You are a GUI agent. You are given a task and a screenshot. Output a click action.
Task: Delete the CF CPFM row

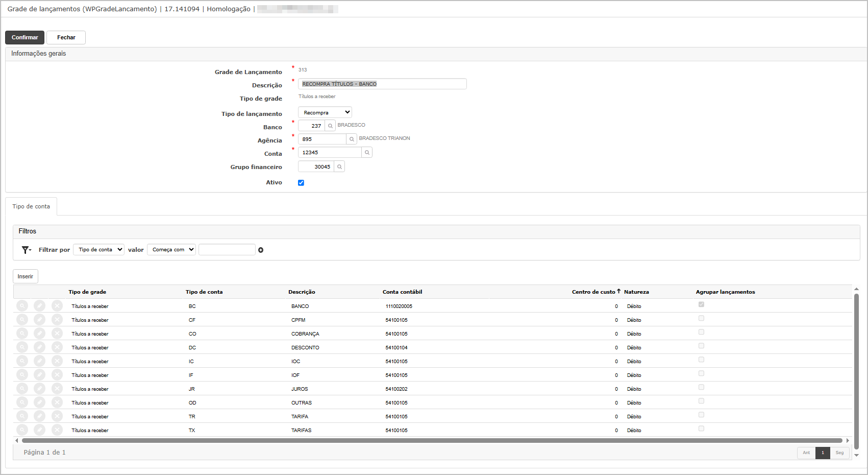click(x=57, y=320)
